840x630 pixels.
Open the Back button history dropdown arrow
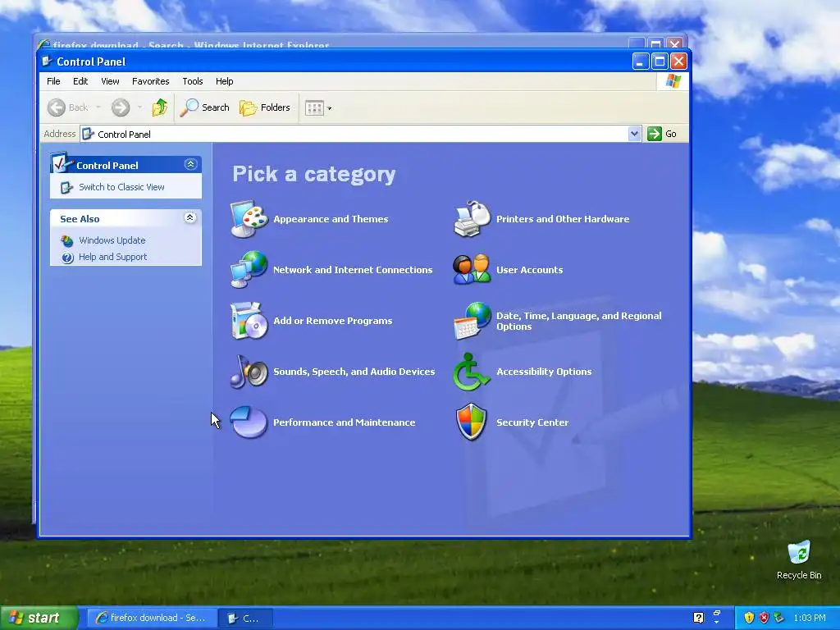pos(98,107)
